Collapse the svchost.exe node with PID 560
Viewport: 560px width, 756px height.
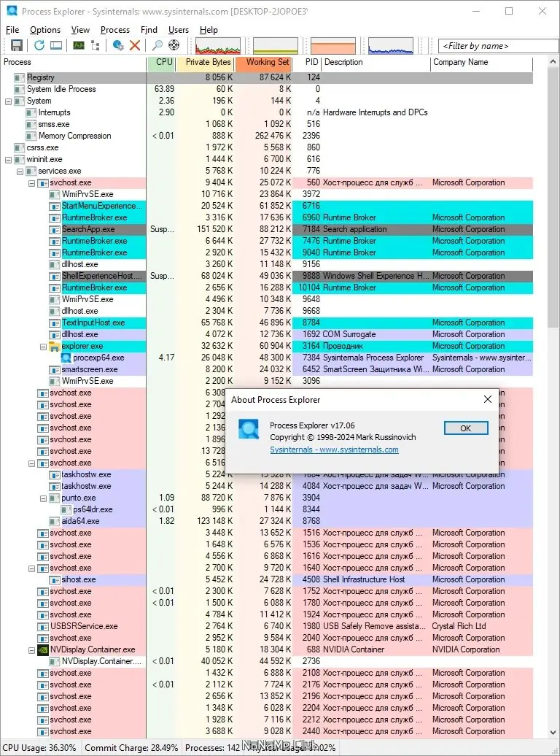pyautogui.click(x=31, y=183)
